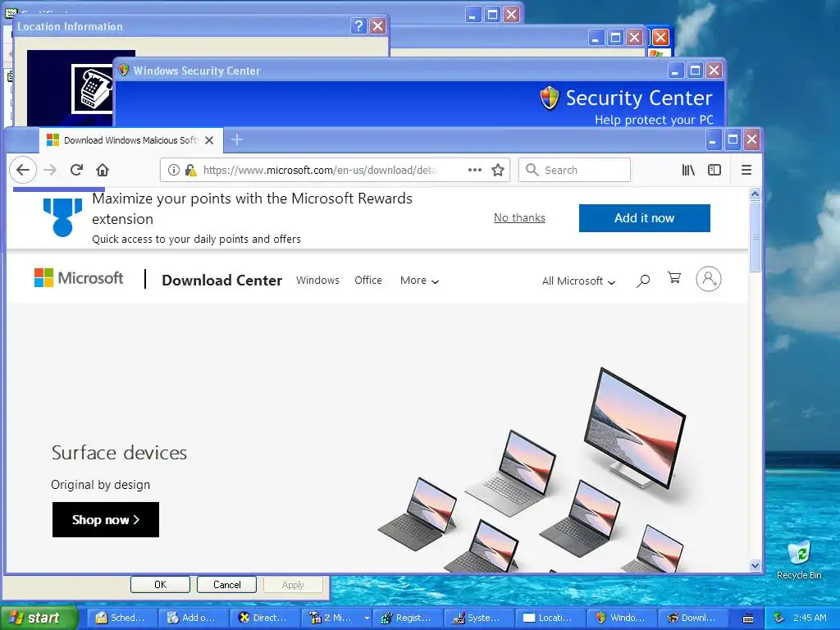Click the Download Center heading link
Image resolution: width=840 pixels, height=630 pixels.
tap(221, 281)
